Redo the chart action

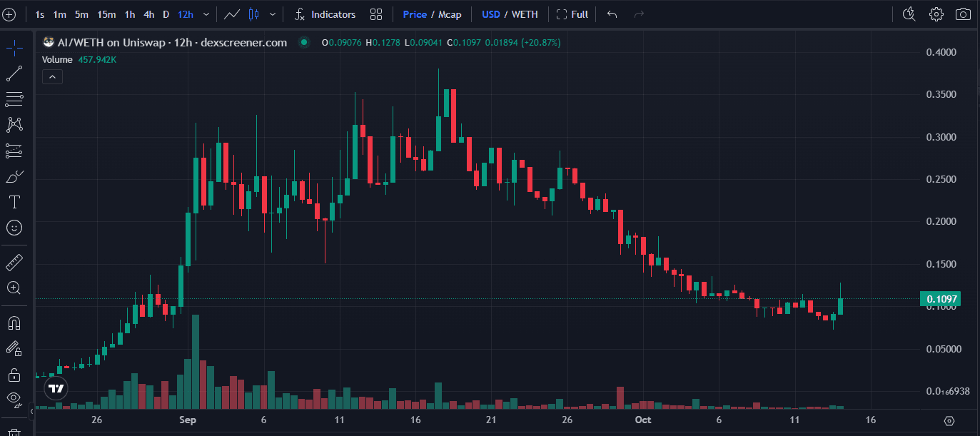(x=639, y=14)
